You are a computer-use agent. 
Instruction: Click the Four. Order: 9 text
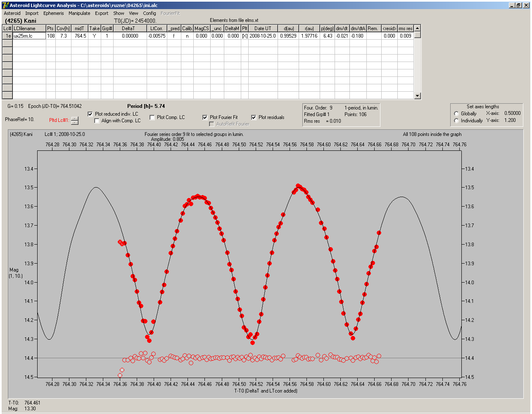[318, 108]
